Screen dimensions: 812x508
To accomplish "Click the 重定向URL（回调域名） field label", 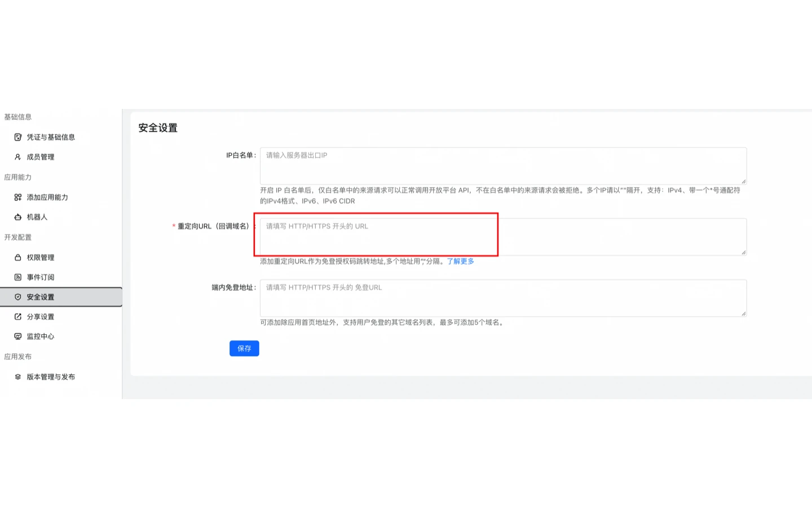I will [214, 226].
